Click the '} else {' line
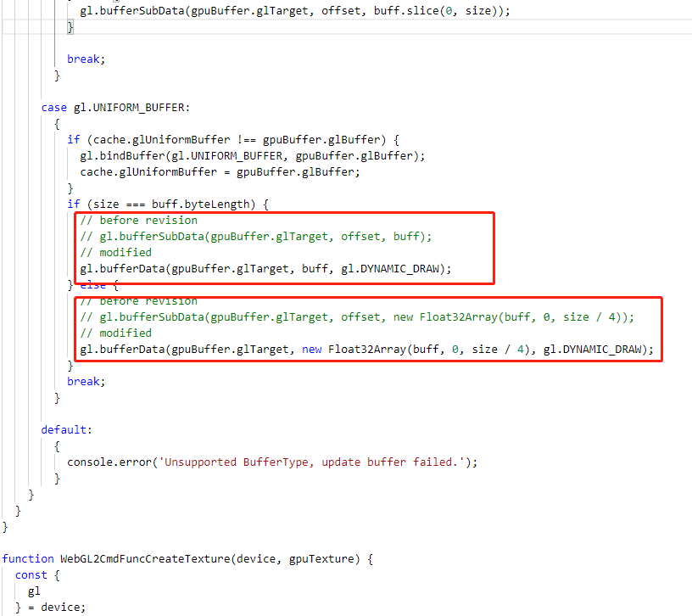This screenshot has width=692, height=616. tap(92, 285)
